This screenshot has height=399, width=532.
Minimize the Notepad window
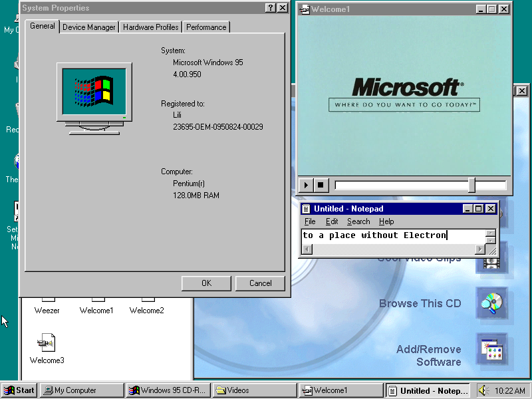[468, 209]
